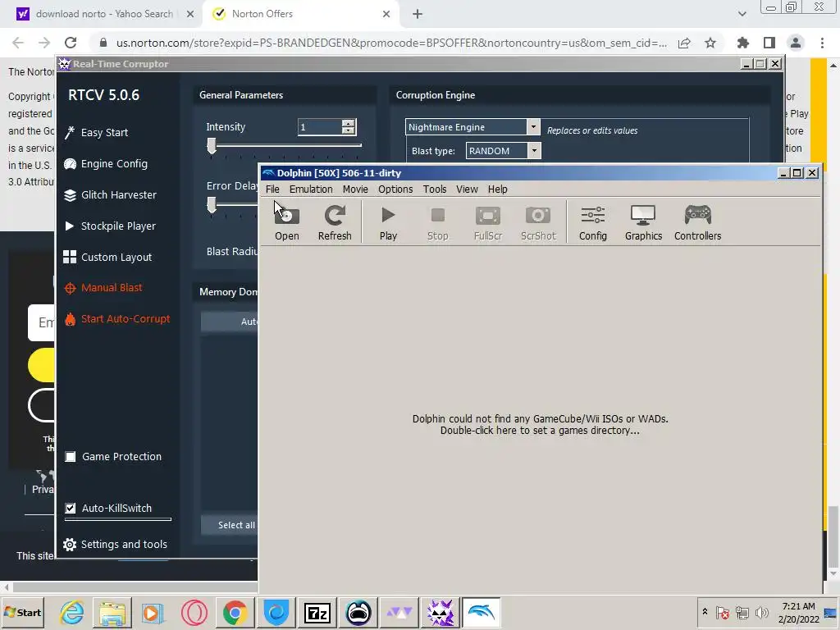Toggle fullscreen with the FullScr icon

488,222
